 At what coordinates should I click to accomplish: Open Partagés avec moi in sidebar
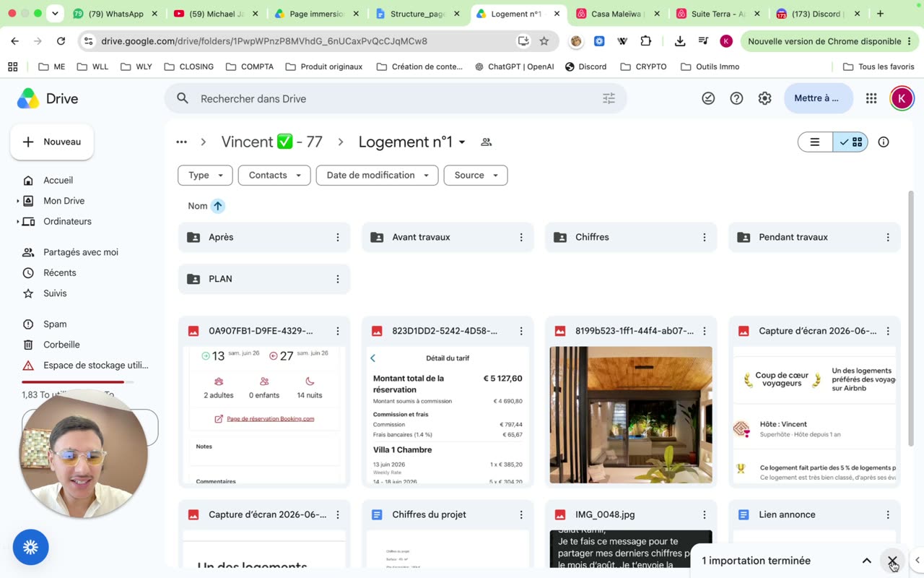click(80, 252)
